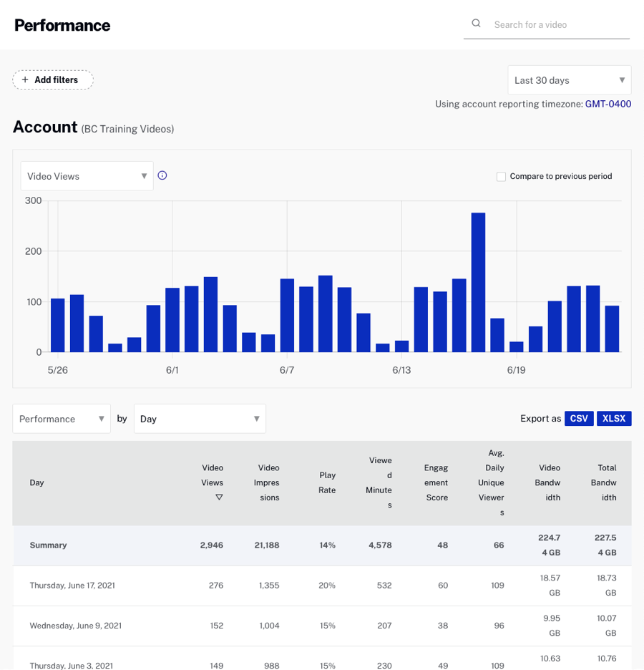Image resolution: width=644 pixels, height=670 pixels.
Task: Click the tallest bar in the chart
Action: point(478,282)
